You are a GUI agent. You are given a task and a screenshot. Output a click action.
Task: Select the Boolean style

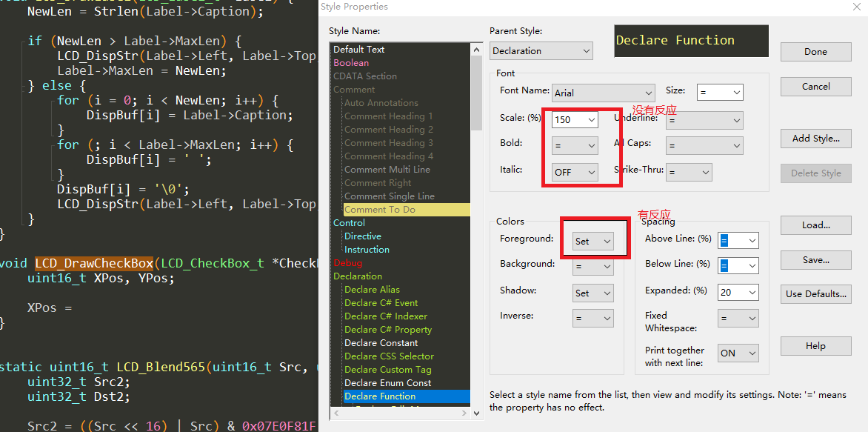[351, 62]
